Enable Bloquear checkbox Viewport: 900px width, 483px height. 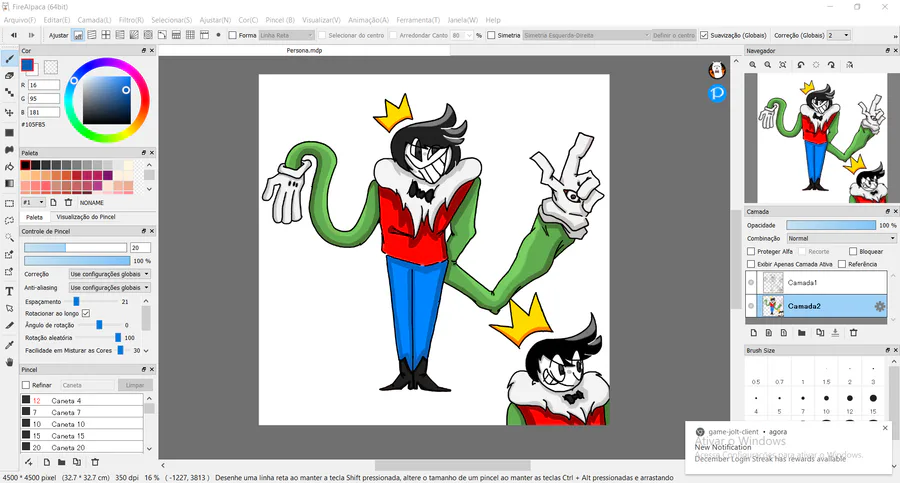coord(853,251)
